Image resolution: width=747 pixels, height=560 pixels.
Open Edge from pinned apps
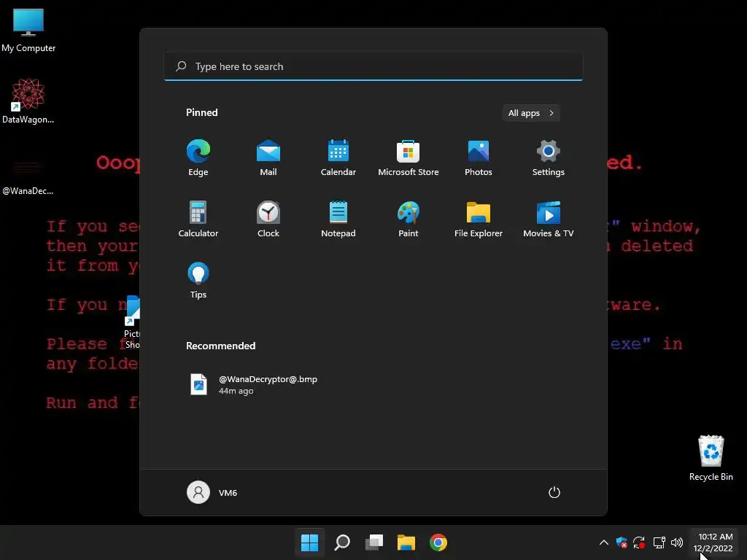(x=198, y=158)
